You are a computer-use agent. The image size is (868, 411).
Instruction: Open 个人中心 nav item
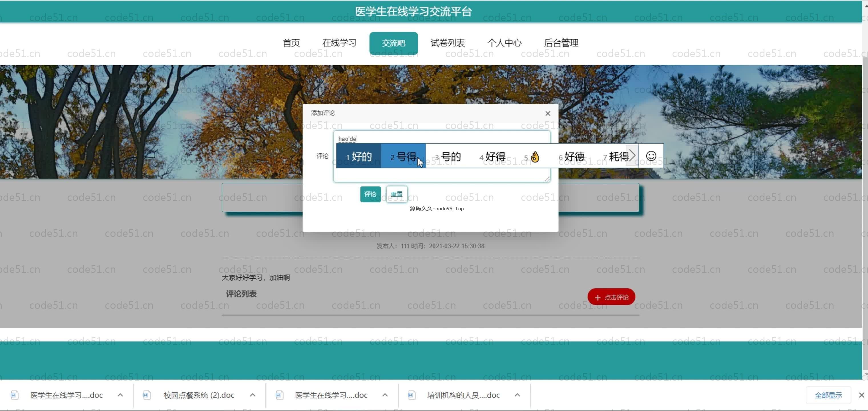(504, 43)
